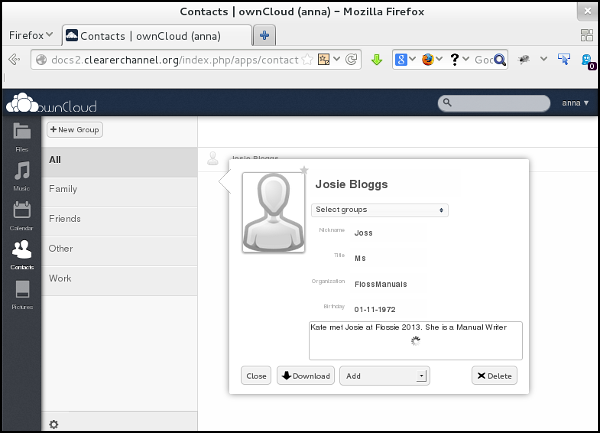Open a new browser tab
The width and height of the screenshot is (600, 433).
(x=265, y=35)
